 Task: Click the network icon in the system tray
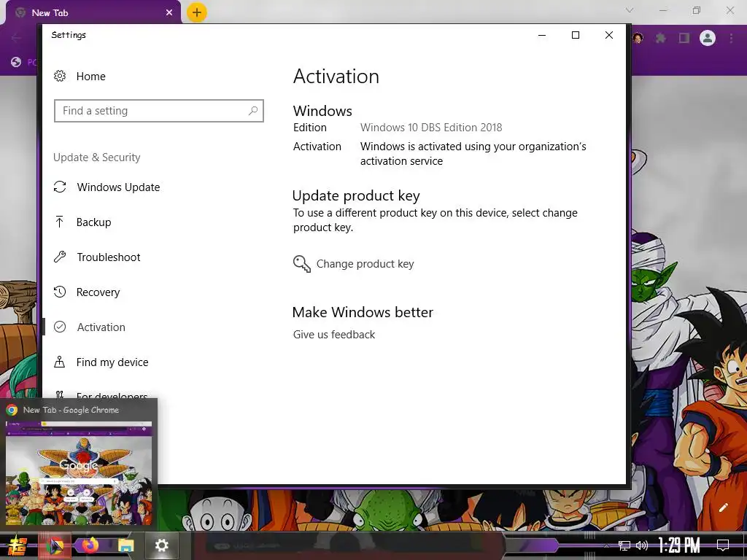tap(624, 545)
